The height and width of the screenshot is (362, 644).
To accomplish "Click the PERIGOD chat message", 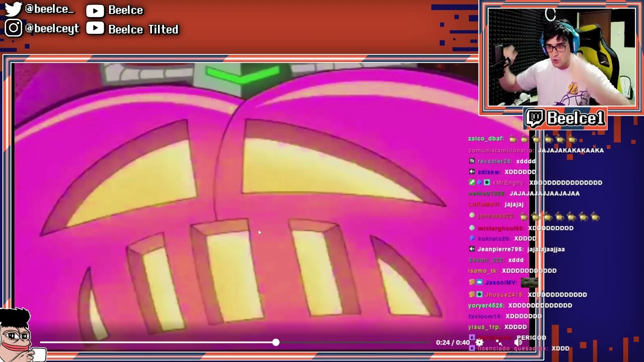I will tap(531, 338).
